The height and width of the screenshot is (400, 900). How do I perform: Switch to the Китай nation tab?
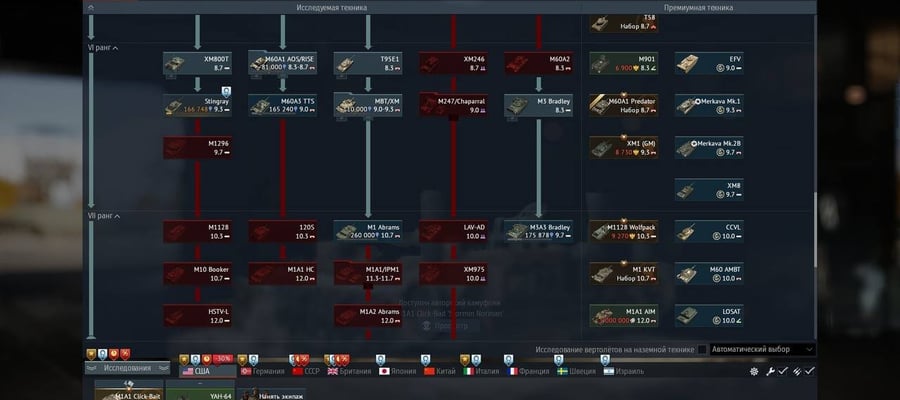point(440,371)
